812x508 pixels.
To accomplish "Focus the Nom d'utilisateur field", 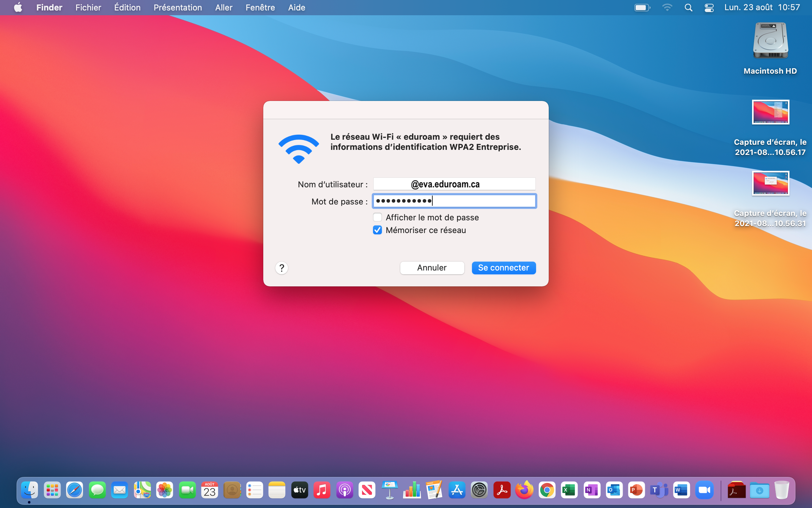I will point(454,184).
